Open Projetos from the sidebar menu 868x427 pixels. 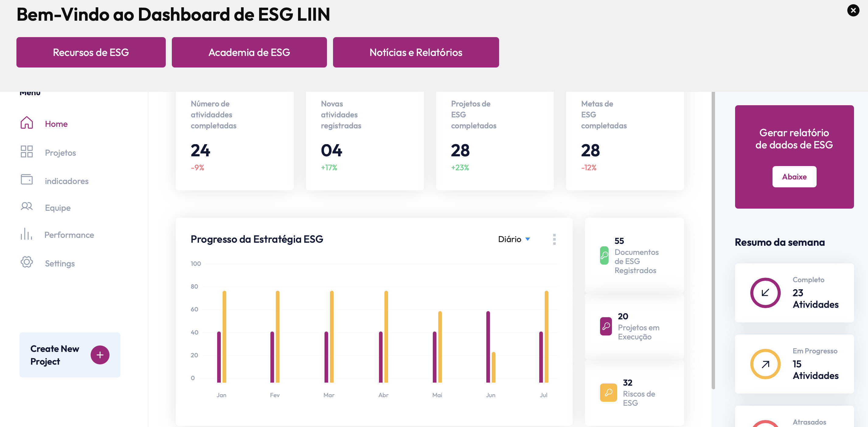tap(61, 153)
